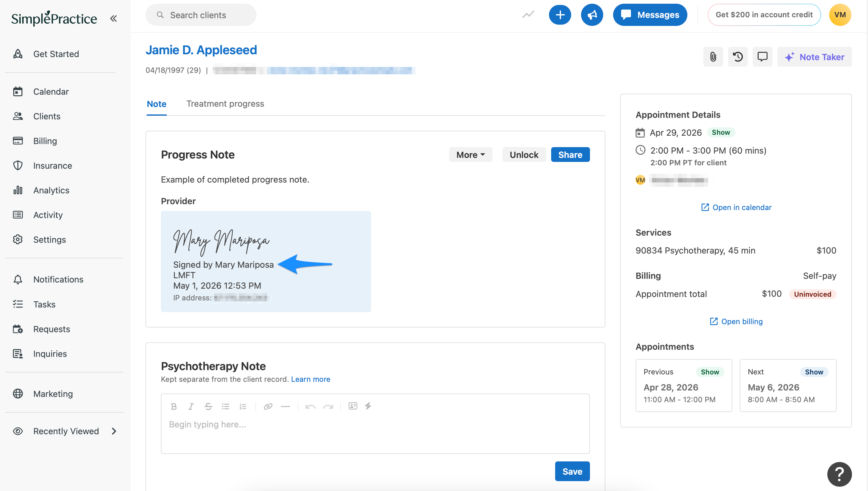Open Marketing in the sidebar

(x=43, y=394)
